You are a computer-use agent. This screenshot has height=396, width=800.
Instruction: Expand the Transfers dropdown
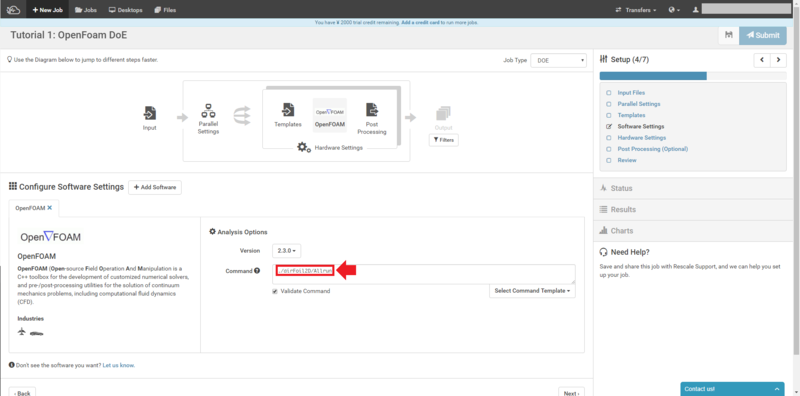pyautogui.click(x=636, y=10)
